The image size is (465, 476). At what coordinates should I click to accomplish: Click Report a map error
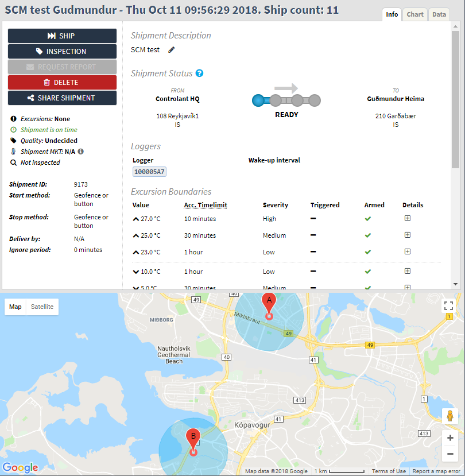tap(436, 471)
